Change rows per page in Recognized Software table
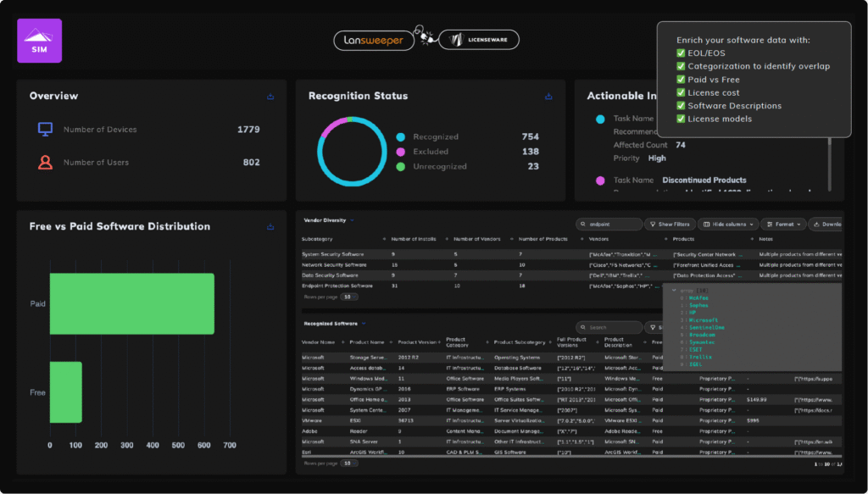868x494 pixels. point(348,463)
